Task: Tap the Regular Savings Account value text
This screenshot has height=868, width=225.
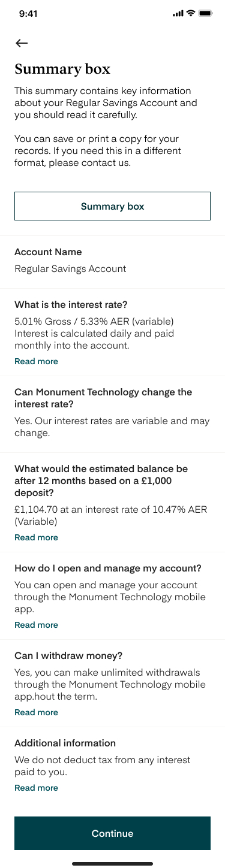Action: coord(70,268)
